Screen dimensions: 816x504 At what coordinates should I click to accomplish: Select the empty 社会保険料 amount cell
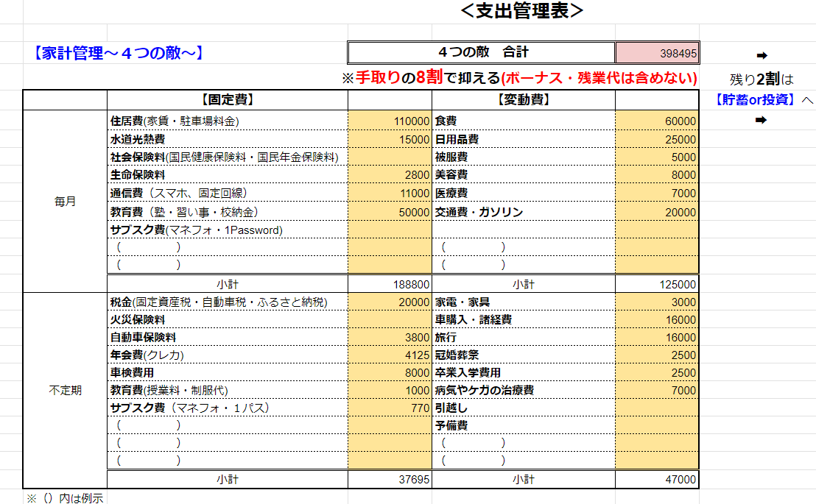(x=390, y=157)
